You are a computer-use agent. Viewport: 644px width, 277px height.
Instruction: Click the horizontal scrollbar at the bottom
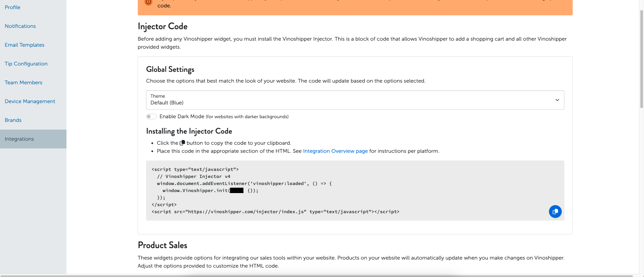(x=316, y=276)
